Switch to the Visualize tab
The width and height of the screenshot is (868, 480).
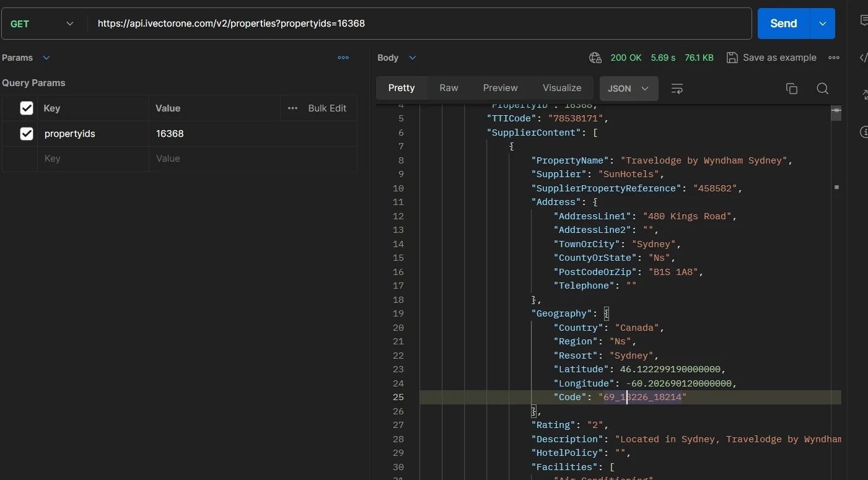click(562, 88)
